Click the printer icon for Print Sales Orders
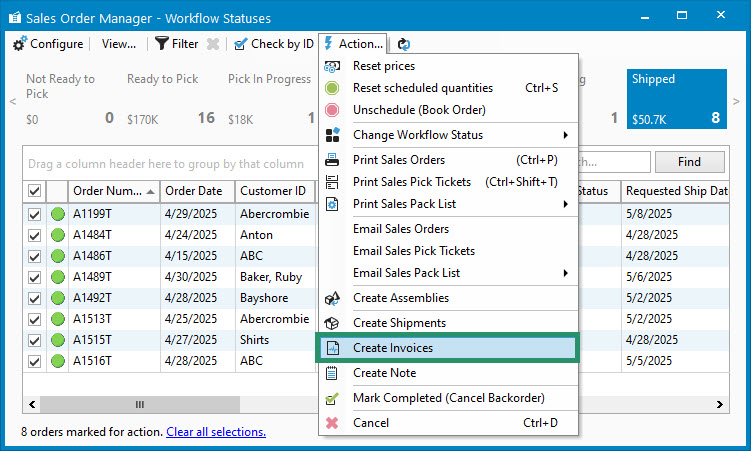 pos(332,160)
